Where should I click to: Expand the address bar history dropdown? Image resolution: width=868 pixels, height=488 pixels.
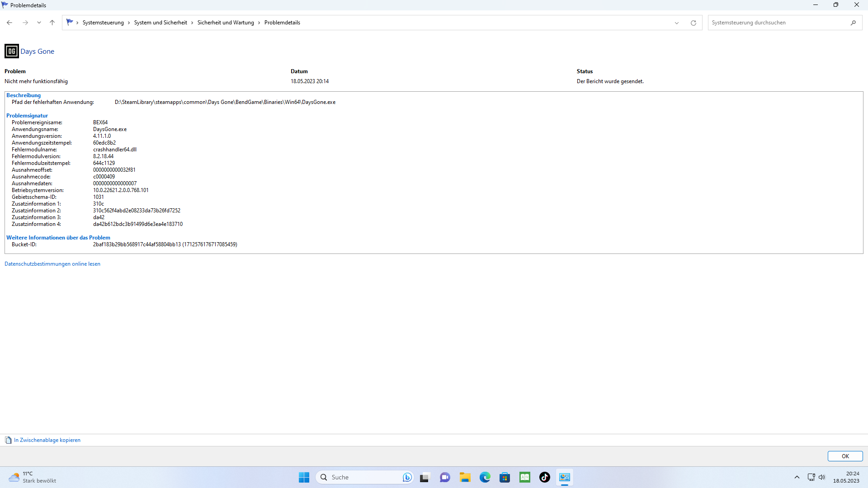click(677, 23)
